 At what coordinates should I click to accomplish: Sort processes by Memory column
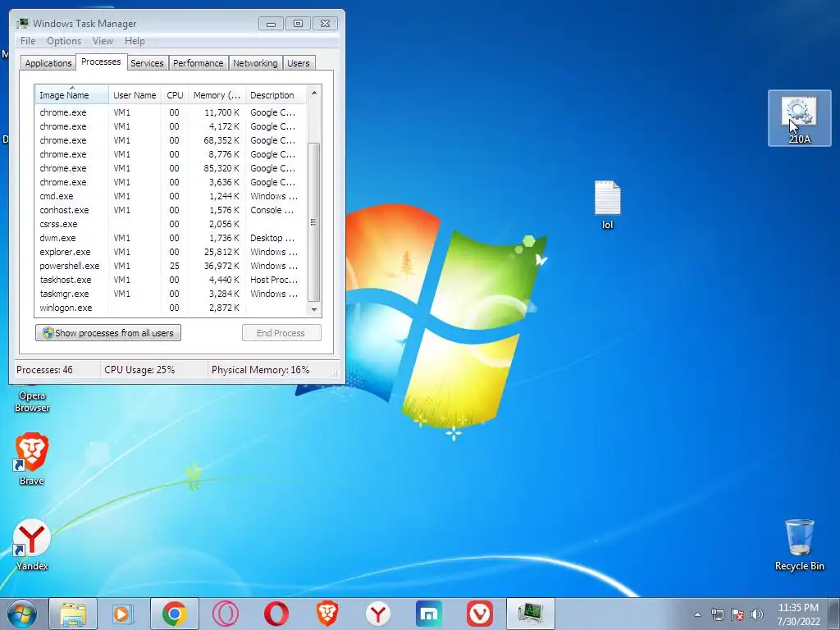click(x=217, y=95)
